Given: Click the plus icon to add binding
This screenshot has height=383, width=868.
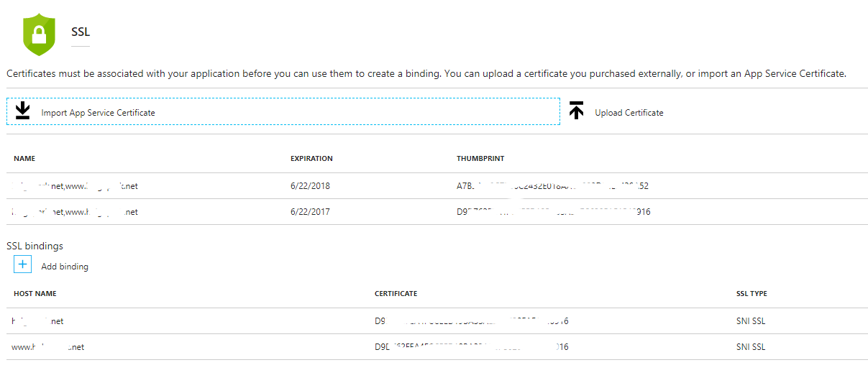Looking at the screenshot, I should (x=23, y=265).
